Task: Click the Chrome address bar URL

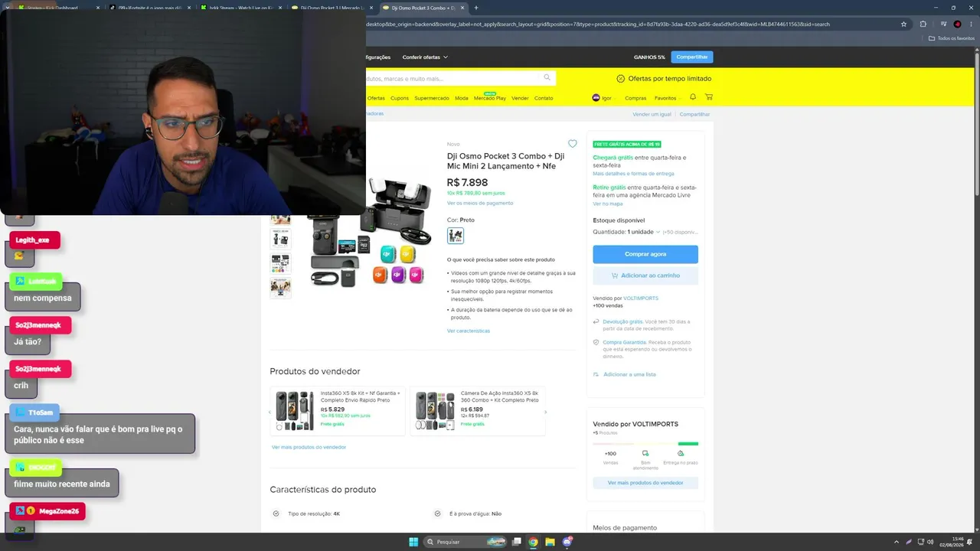Action: 597,24
